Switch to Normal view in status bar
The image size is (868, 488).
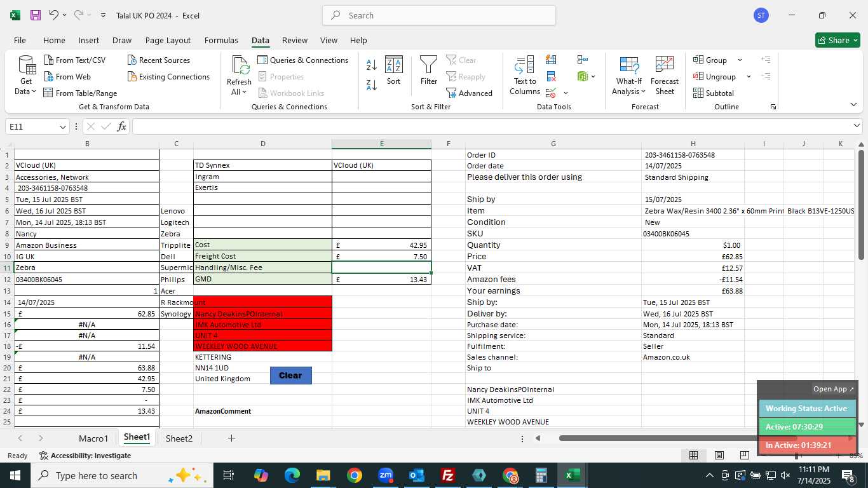[x=694, y=456]
